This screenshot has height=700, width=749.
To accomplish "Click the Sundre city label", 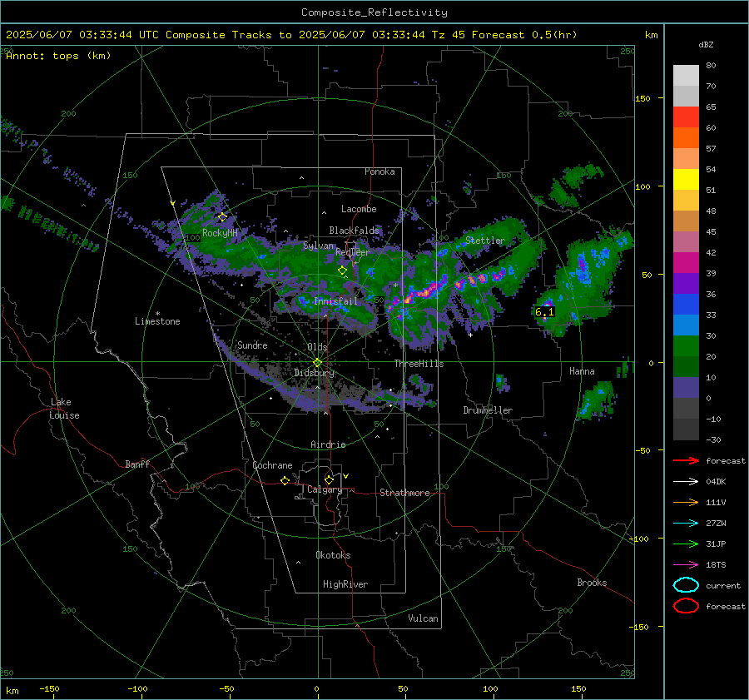I will point(252,345).
